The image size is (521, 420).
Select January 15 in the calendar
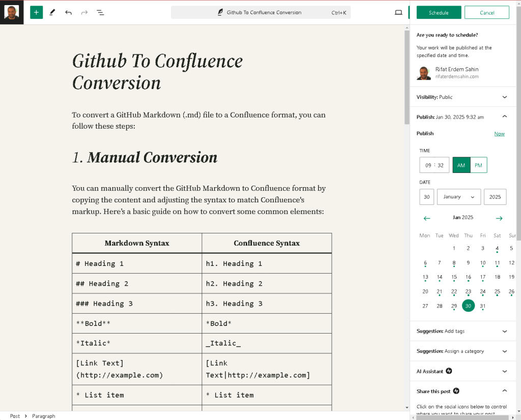[454, 277]
